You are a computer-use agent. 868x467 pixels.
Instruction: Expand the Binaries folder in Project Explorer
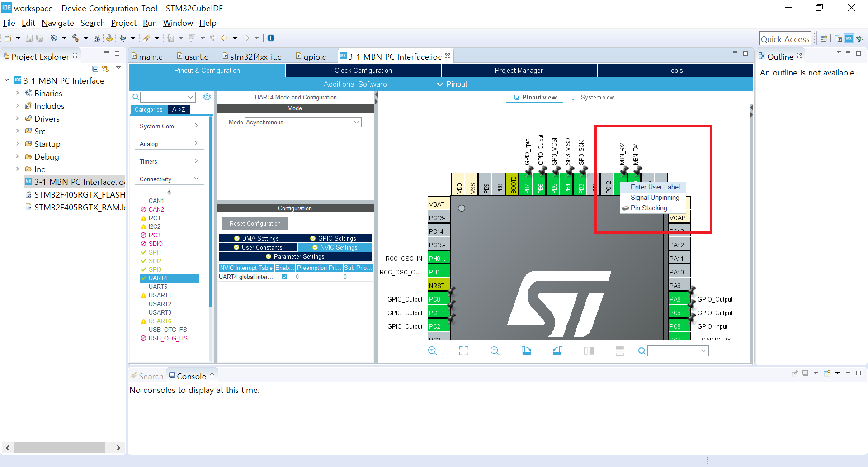click(x=18, y=93)
